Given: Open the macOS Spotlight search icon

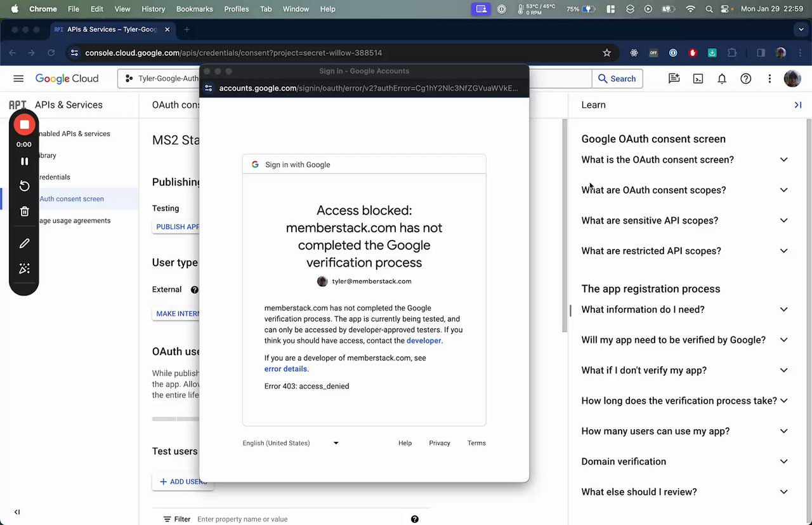Looking at the screenshot, I should pyautogui.click(x=709, y=9).
